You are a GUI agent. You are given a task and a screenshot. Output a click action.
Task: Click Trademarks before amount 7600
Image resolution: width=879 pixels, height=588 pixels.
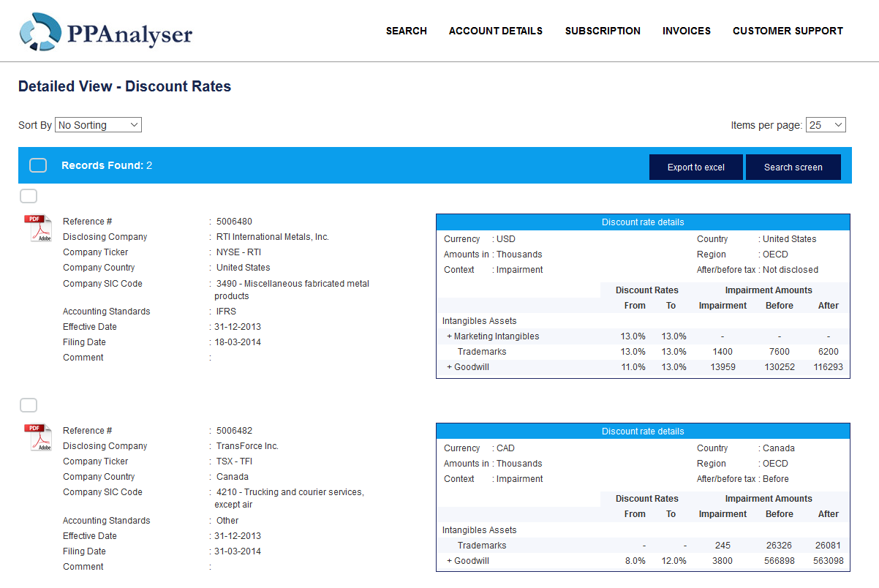tap(780, 352)
